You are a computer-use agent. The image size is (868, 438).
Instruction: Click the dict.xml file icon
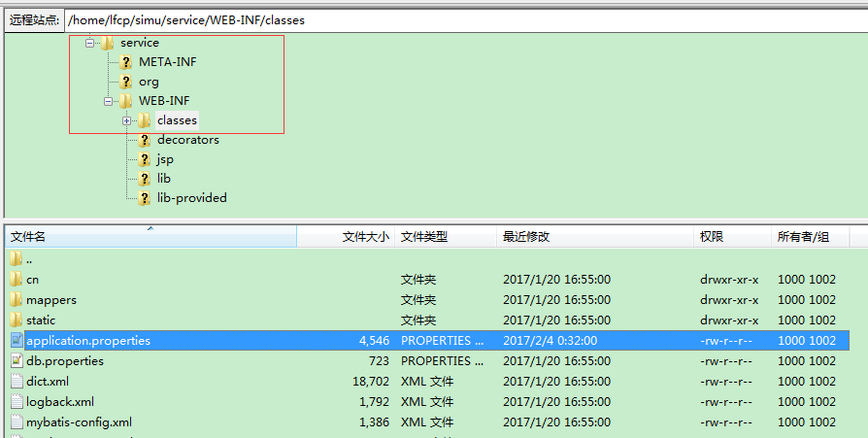click(17, 381)
